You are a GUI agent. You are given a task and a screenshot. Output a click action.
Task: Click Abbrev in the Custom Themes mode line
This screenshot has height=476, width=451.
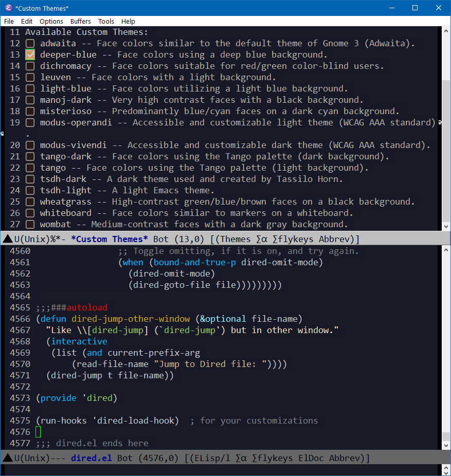(334, 239)
